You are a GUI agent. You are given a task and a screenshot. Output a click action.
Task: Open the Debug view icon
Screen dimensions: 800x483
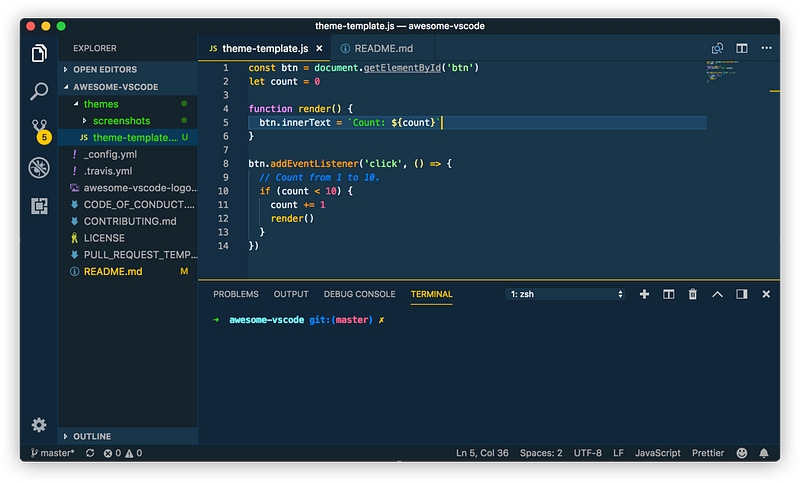pyautogui.click(x=39, y=168)
